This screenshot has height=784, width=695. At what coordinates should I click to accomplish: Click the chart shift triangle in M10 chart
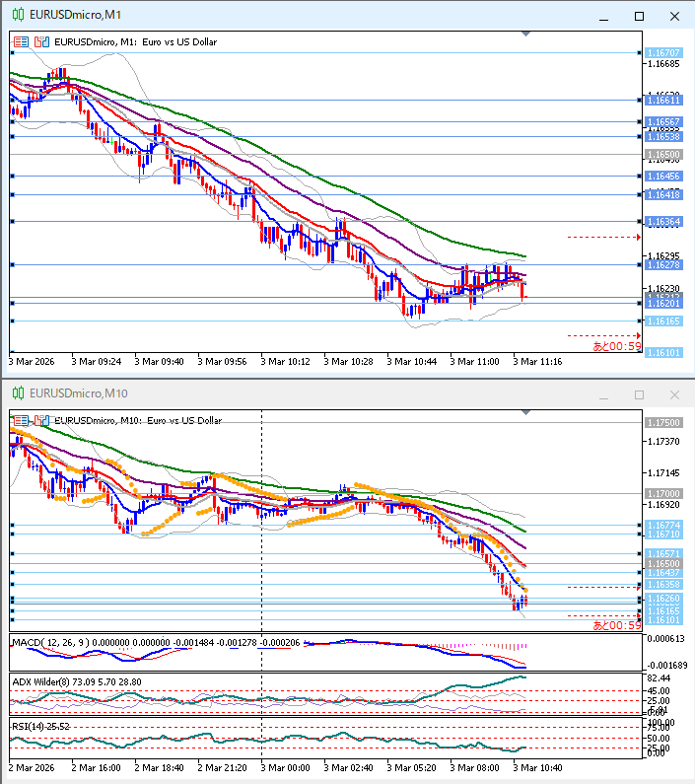[525, 413]
